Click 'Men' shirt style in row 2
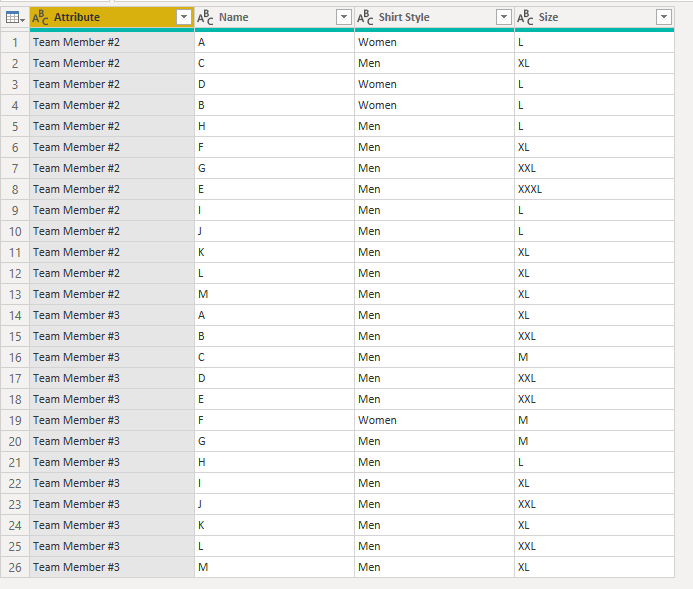 point(434,63)
